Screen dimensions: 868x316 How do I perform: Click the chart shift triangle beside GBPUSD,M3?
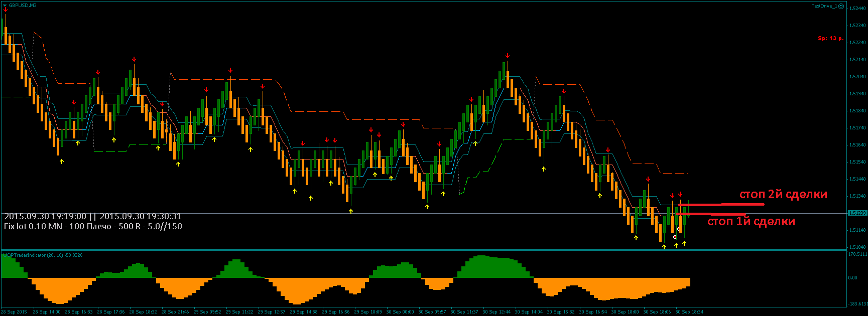point(5,5)
